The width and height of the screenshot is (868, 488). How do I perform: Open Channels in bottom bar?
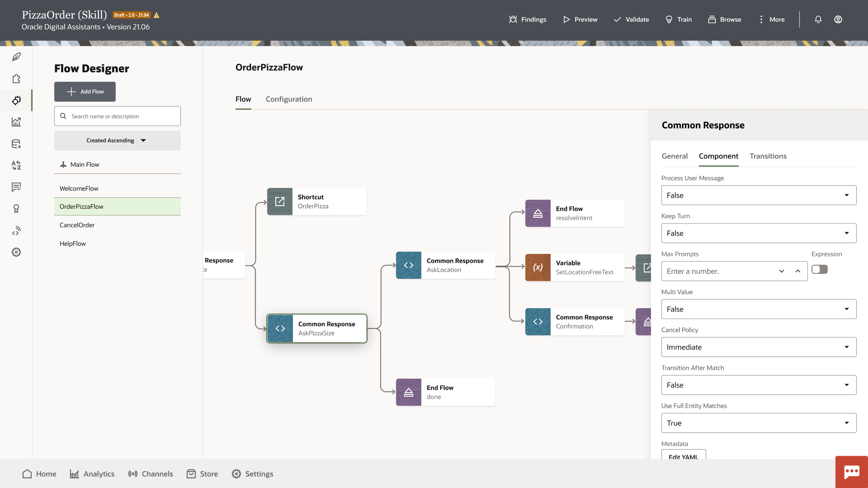150,474
